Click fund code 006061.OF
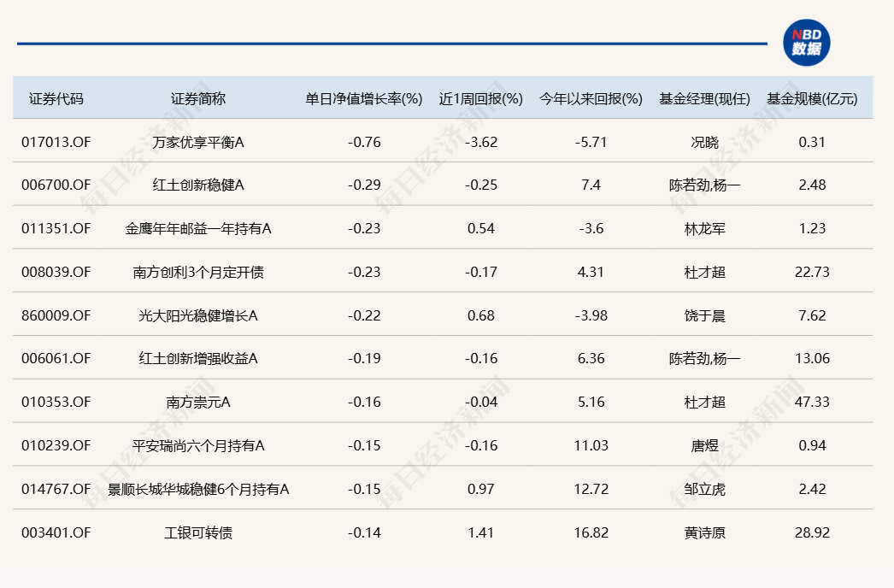The width and height of the screenshot is (894, 588). pos(56,358)
